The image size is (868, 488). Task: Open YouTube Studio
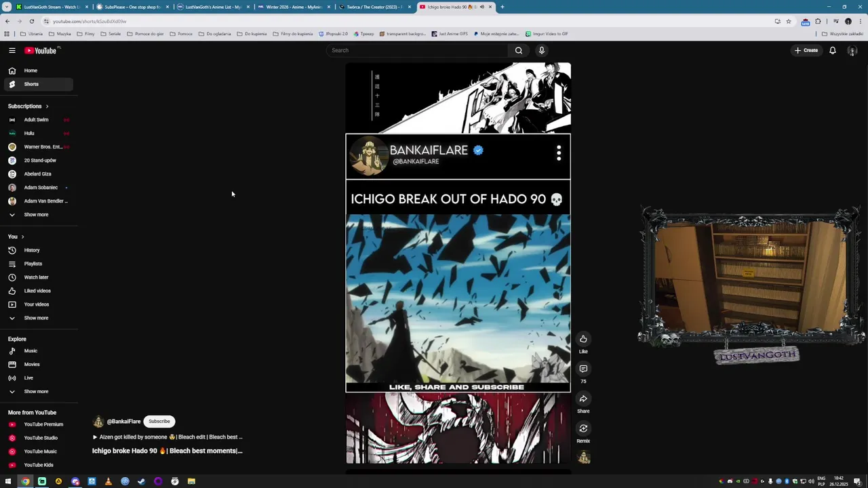[x=37, y=438]
